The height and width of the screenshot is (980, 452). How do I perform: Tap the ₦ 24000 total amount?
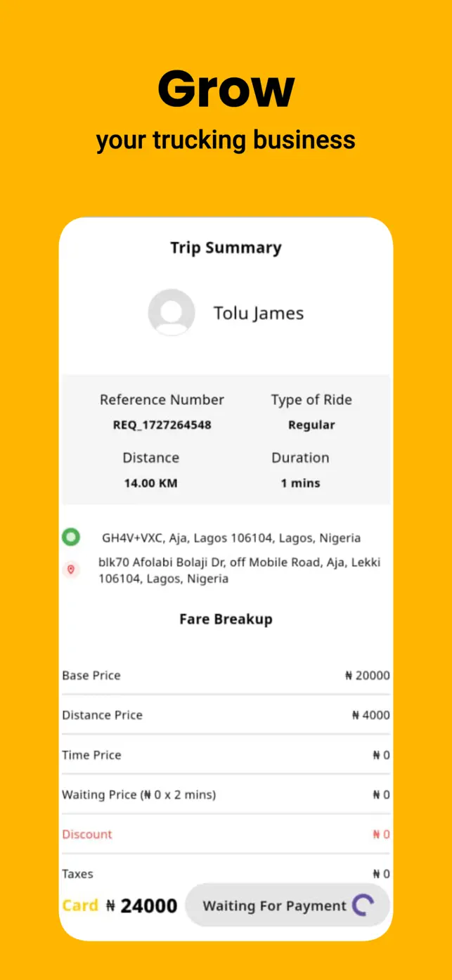pyautogui.click(x=141, y=906)
